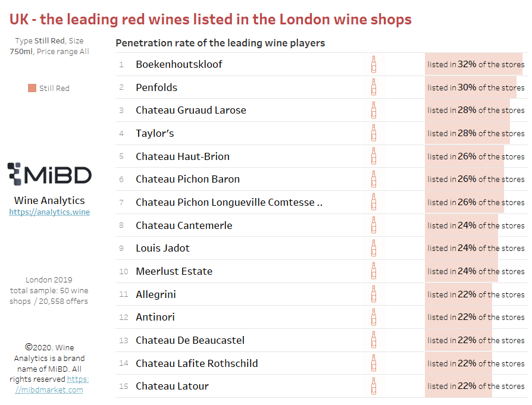Click the MiBD logo
Screen dimensions: 532x405
pyautogui.click(x=49, y=174)
